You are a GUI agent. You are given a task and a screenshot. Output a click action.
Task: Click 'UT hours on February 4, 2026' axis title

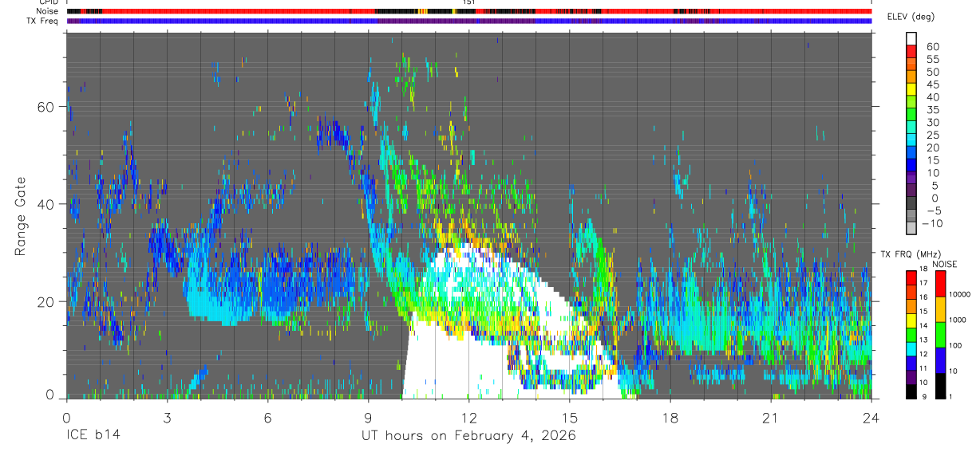point(468,435)
